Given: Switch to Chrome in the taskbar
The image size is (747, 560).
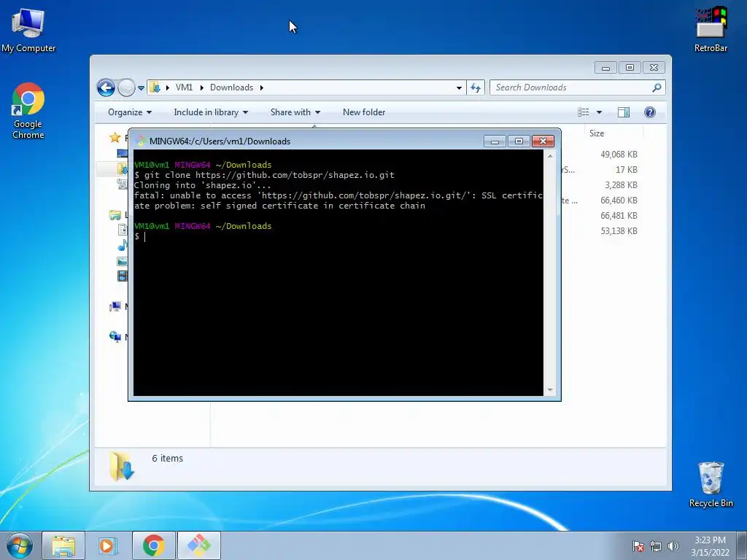Looking at the screenshot, I should 153,545.
